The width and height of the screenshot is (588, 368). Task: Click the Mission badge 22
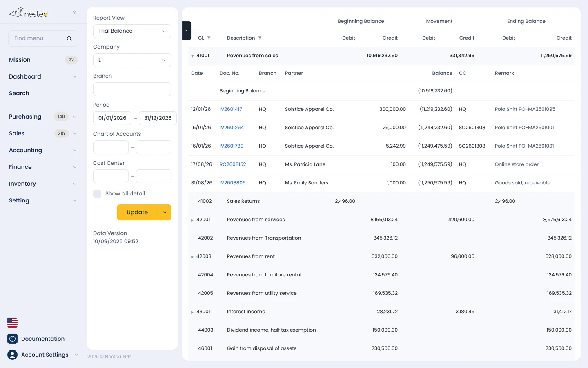[x=71, y=60]
